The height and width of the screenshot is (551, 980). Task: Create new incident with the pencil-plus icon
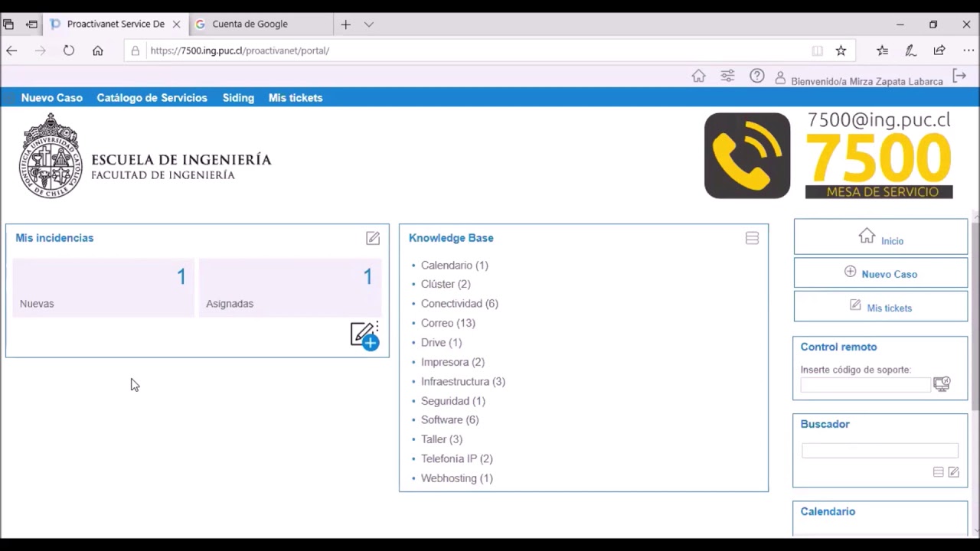pyautogui.click(x=365, y=336)
